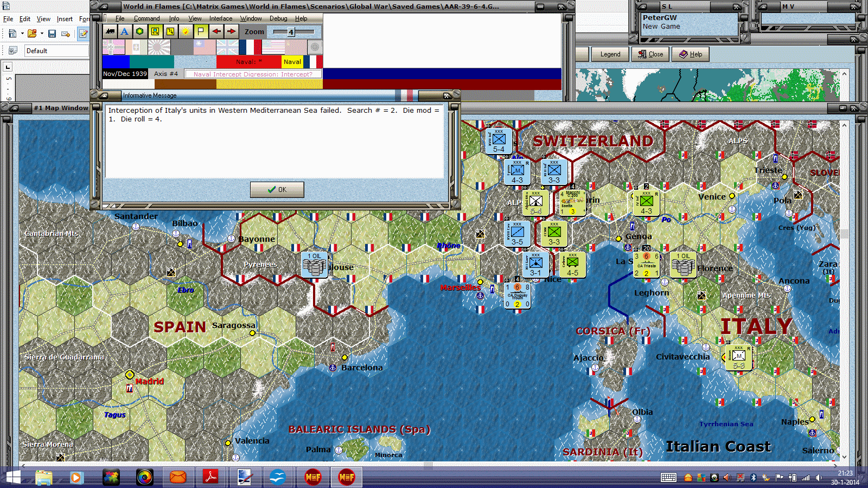Open the Window menu in game
The image size is (868, 488).
251,18
